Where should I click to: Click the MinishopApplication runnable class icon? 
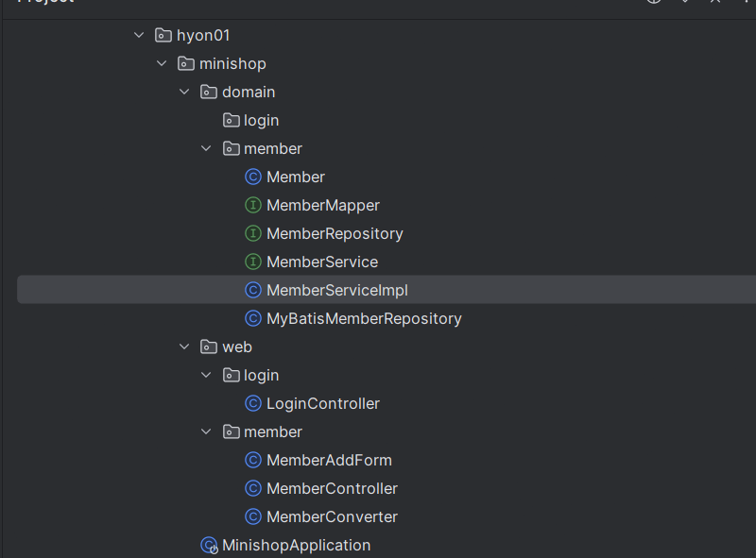(209, 546)
